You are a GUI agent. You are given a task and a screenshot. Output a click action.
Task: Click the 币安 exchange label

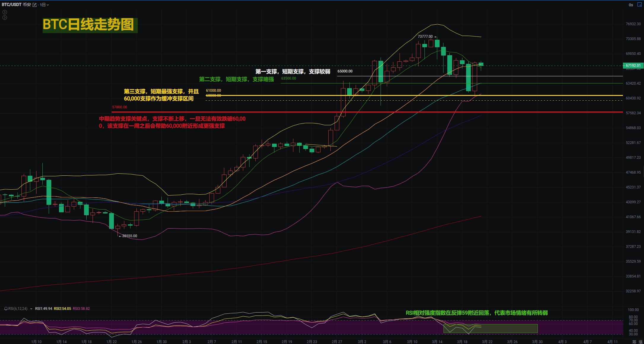27,5
